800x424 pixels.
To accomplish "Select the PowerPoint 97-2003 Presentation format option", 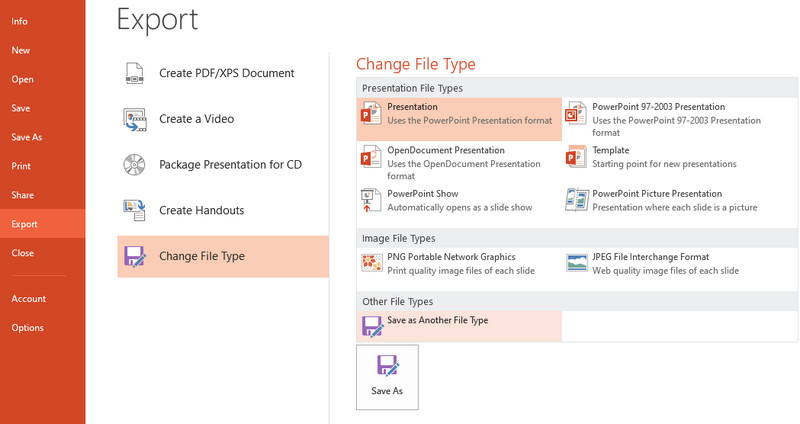I will 679,119.
